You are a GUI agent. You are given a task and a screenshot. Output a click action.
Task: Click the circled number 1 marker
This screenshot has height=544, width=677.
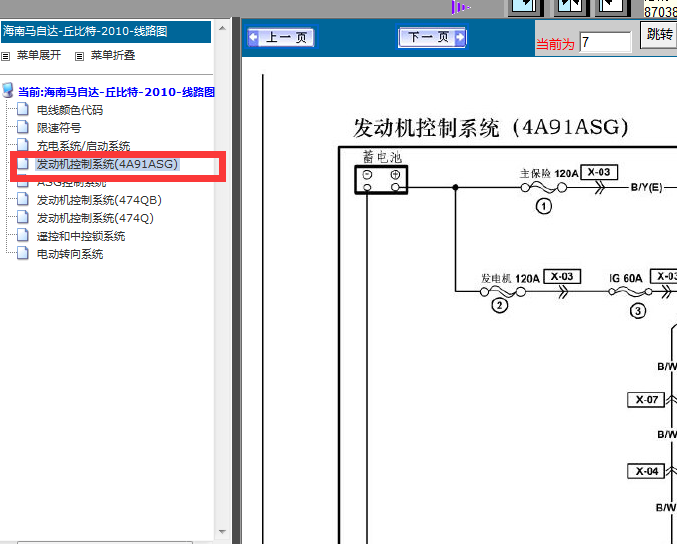544,206
